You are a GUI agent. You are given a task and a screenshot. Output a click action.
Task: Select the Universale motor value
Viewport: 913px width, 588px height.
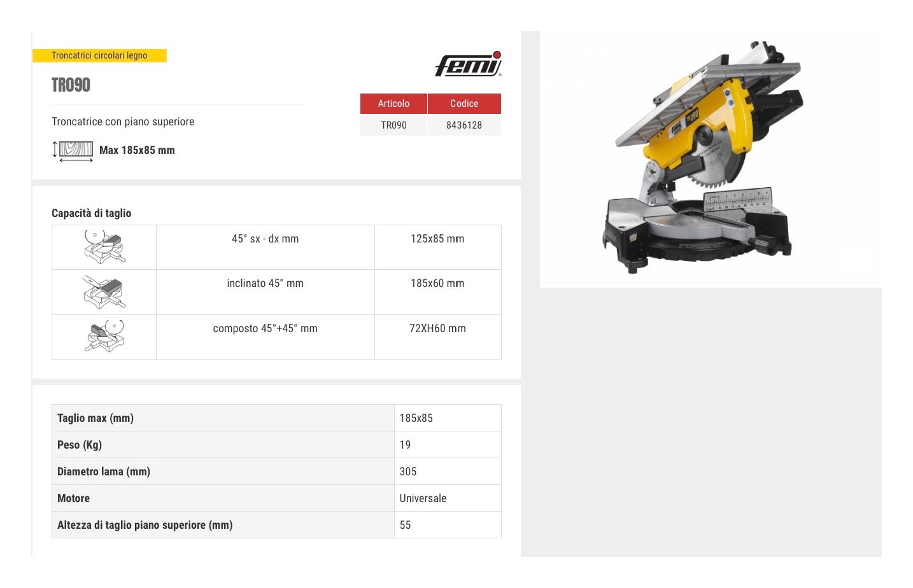(423, 498)
